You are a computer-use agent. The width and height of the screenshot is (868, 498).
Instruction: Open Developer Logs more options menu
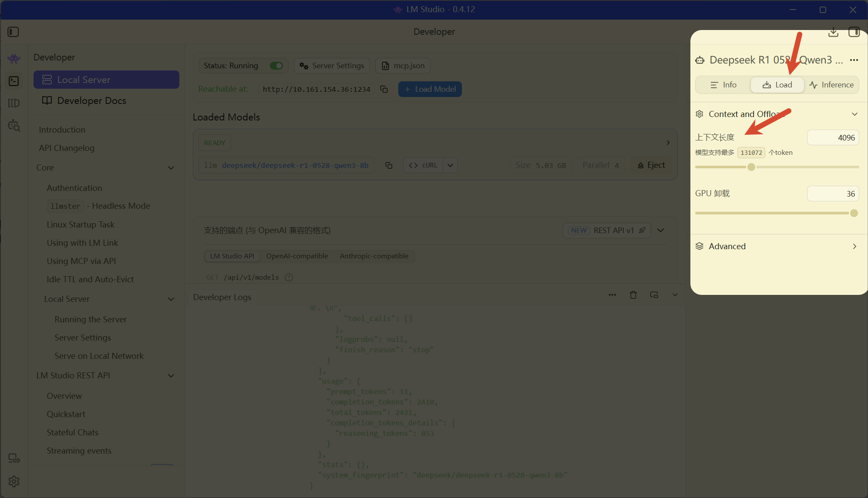click(x=612, y=295)
